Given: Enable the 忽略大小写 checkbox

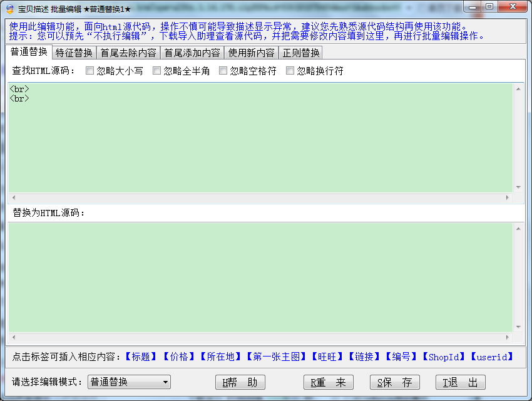Looking at the screenshot, I should point(90,71).
